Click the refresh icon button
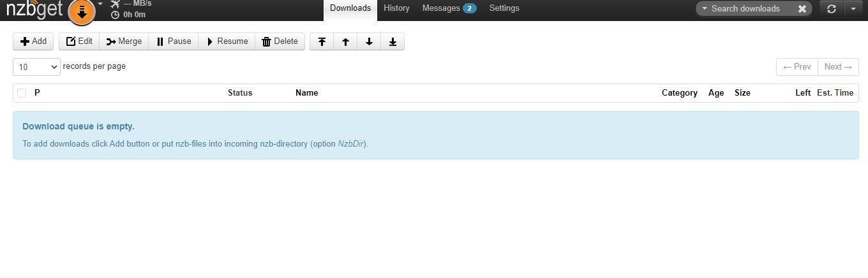 pos(831,9)
